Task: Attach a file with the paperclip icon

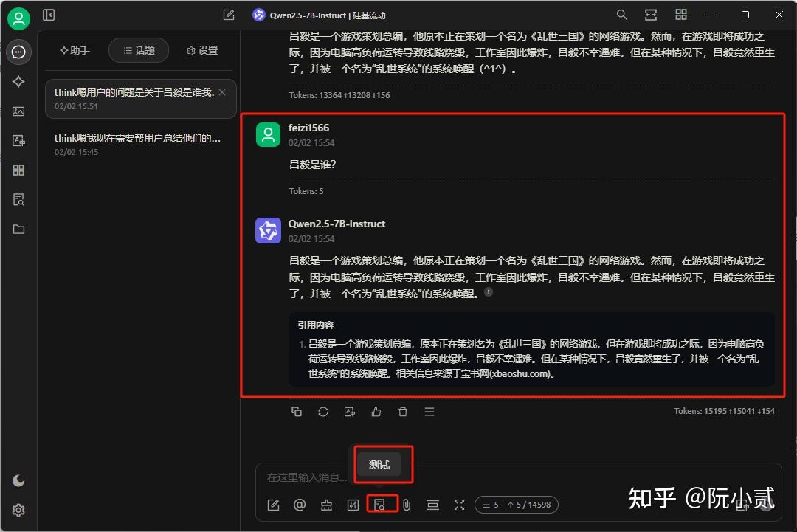Action: click(407, 505)
